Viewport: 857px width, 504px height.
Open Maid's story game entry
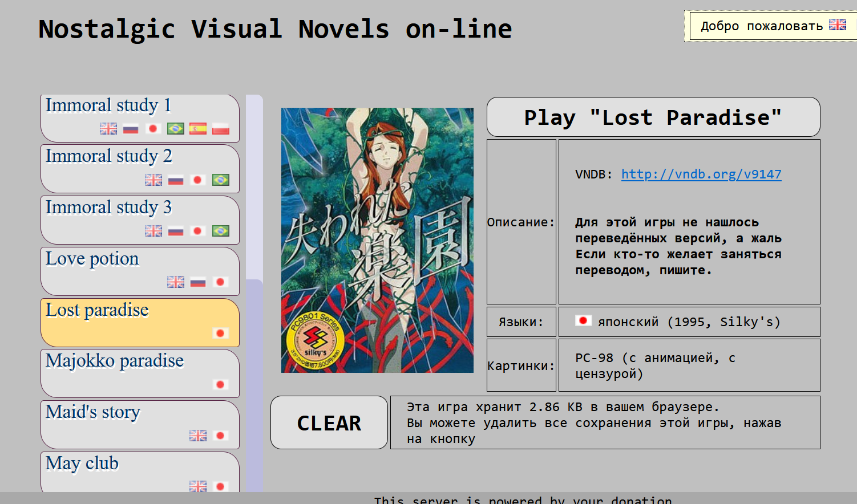click(140, 425)
